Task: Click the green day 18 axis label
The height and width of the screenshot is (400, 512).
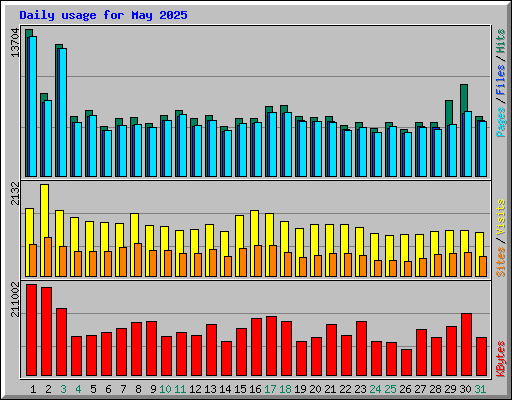Action: point(285,389)
